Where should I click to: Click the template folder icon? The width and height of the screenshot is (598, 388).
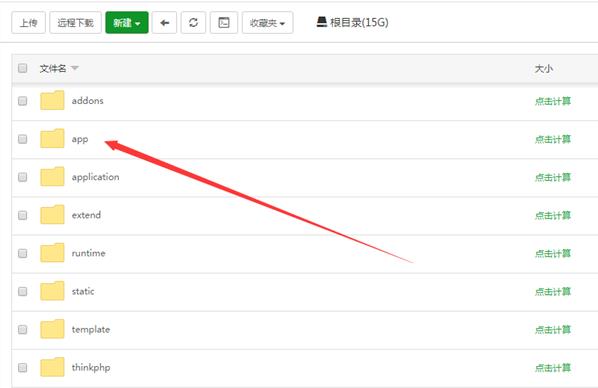pyautogui.click(x=52, y=329)
